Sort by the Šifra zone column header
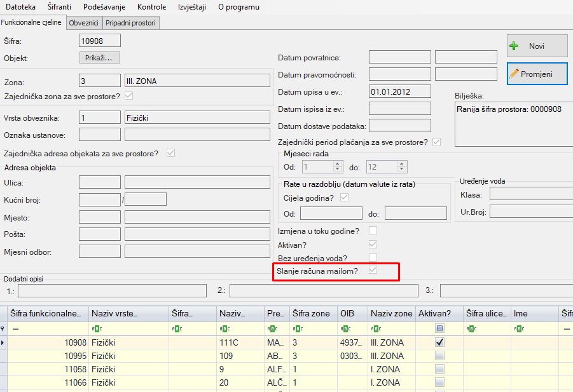 tap(310, 313)
